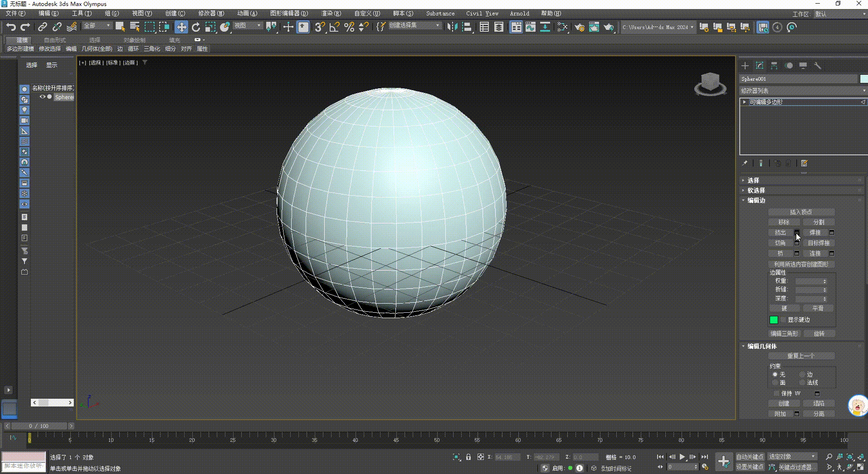This screenshot has height=474, width=868.
Task: Select the Select and Move tool
Action: point(181,27)
